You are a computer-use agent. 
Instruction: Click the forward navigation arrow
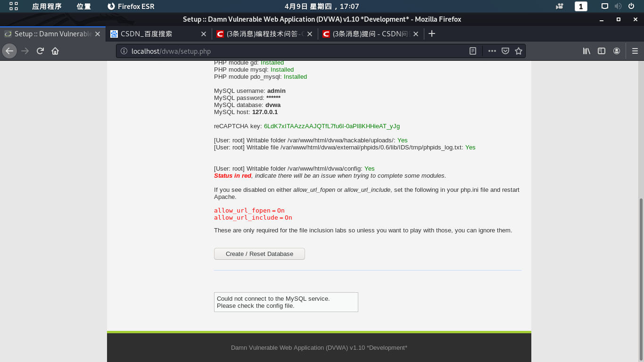pos(25,51)
